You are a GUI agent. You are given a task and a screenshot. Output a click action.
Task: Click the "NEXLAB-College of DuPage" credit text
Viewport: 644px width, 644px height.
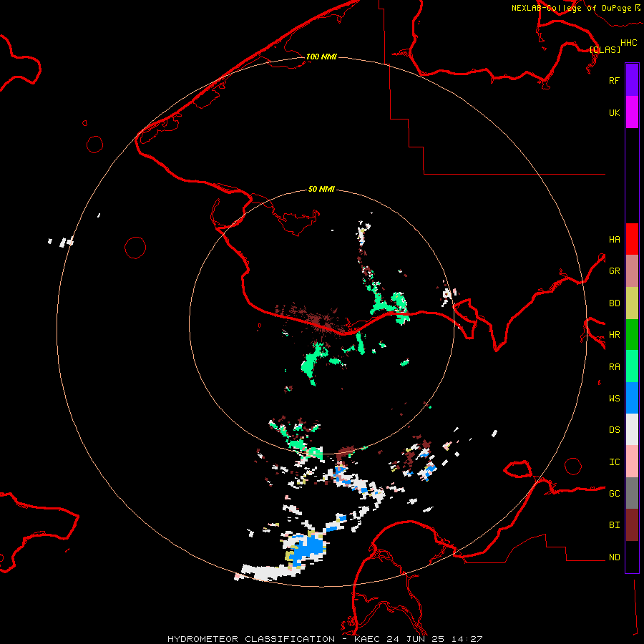572,8
